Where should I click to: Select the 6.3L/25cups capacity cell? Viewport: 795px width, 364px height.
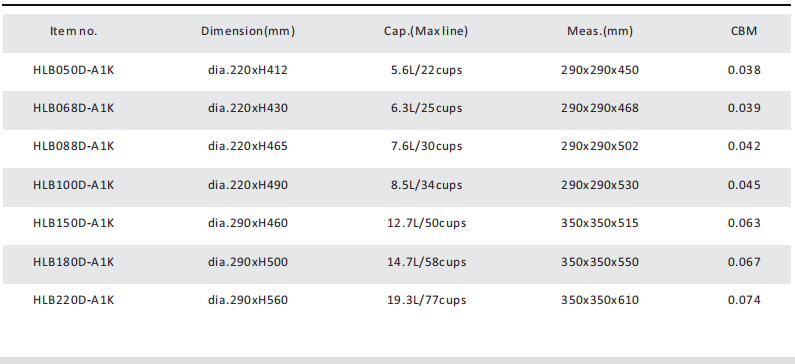(x=426, y=108)
